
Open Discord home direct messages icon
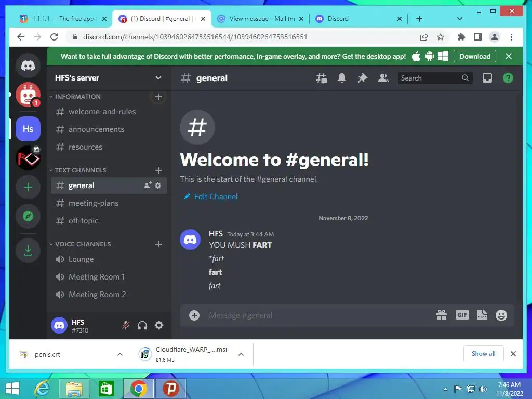(28, 65)
